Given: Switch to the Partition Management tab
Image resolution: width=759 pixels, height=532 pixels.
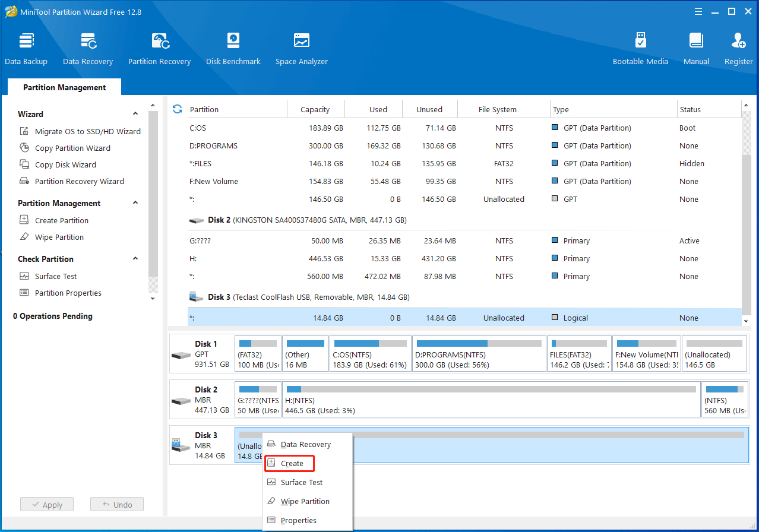Looking at the screenshot, I should pyautogui.click(x=64, y=87).
